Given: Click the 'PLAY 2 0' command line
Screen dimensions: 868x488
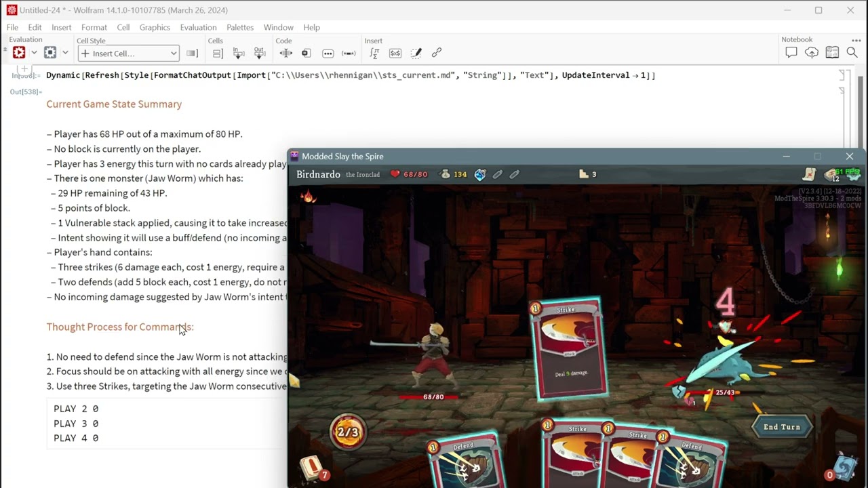Looking at the screenshot, I should coord(76,409).
